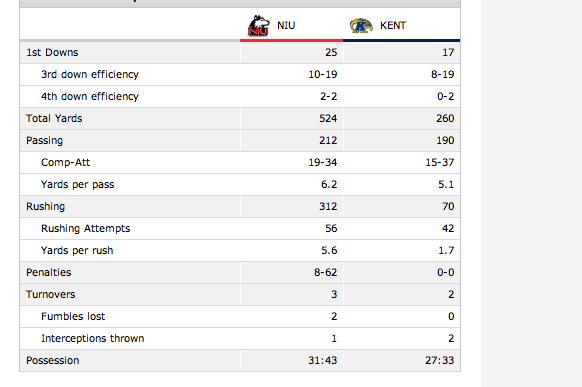
Task: Click the Comp-Att stat label
Action: [x=65, y=163]
